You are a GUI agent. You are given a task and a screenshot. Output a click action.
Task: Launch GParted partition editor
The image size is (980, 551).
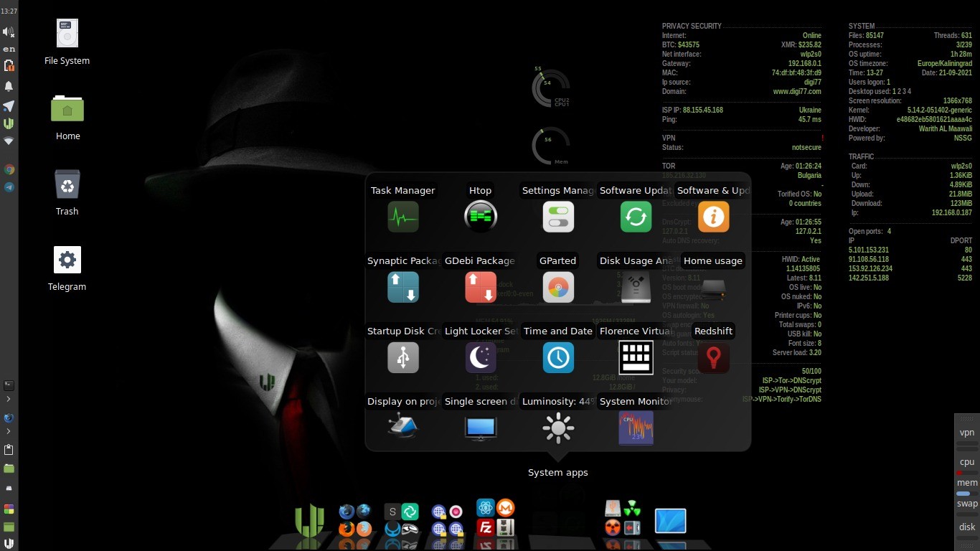coord(558,287)
